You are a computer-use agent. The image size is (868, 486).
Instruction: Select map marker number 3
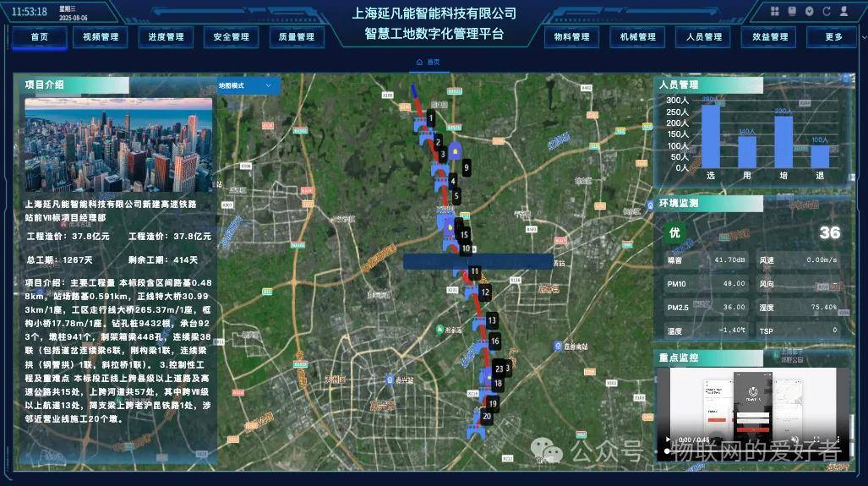pyautogui.click(x=442, y=154)
